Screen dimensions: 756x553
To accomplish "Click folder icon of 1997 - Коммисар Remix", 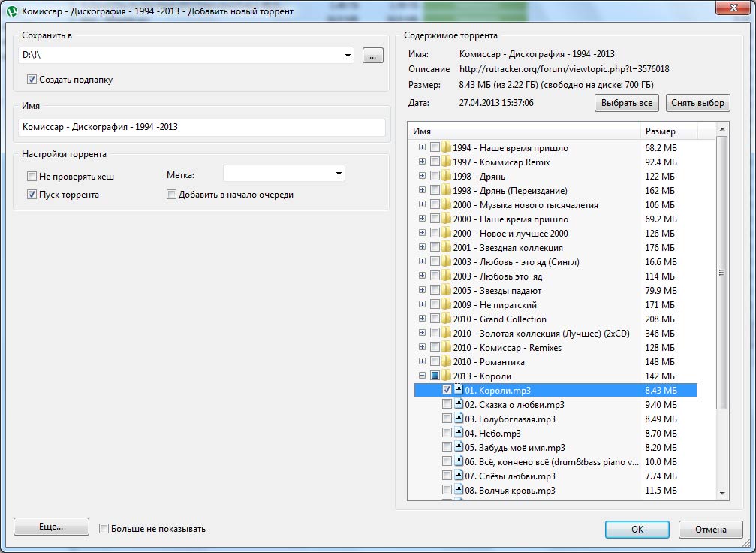I will [446, 162].
